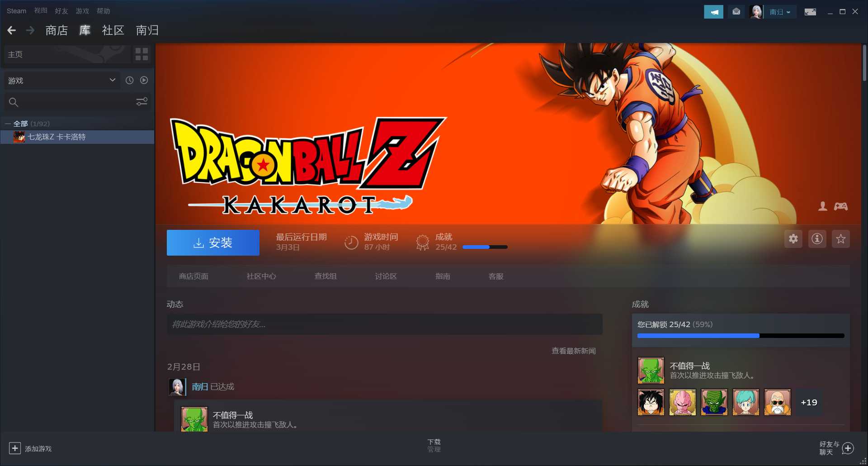Click the activity share text field

pos(385,324)
